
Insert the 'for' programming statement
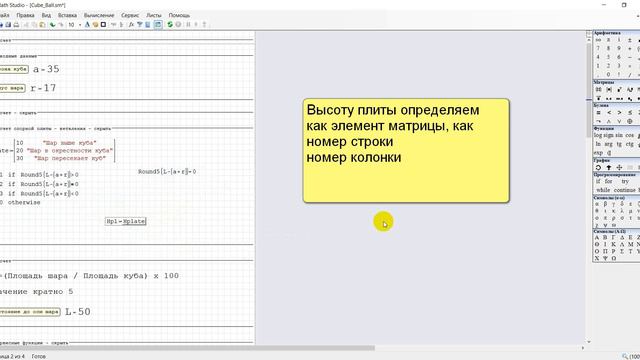[609, 181]
